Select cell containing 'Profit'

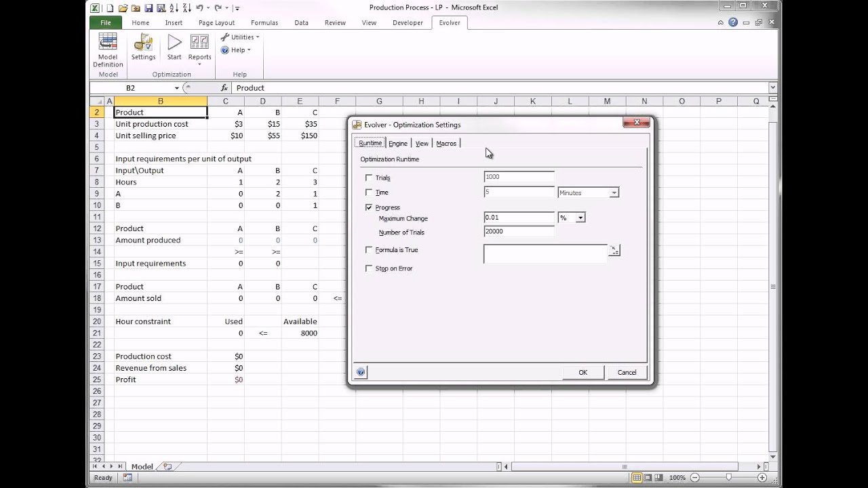(x=161, y=380)
